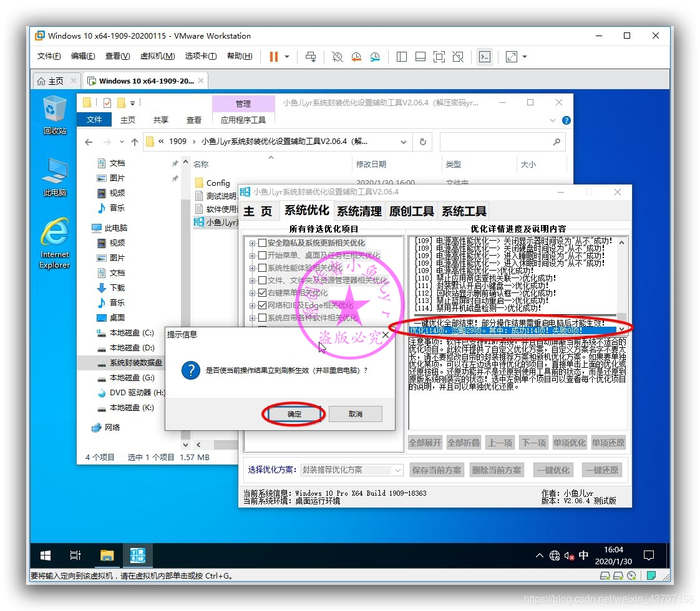Select the Windows 10 x64-1909 VM tab
This screenshot has width=700, height=611.
(147, 81)
